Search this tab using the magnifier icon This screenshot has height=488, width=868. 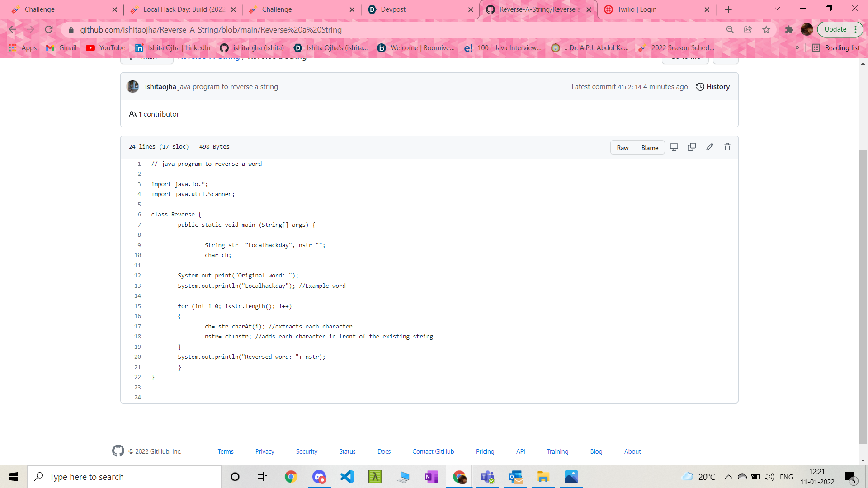coord(730,29)
